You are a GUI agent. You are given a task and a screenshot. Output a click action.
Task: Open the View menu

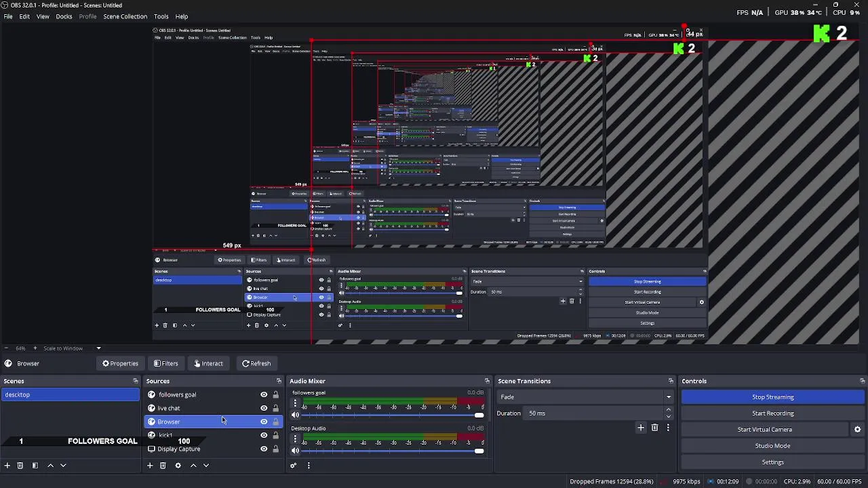tap(43, 16)
